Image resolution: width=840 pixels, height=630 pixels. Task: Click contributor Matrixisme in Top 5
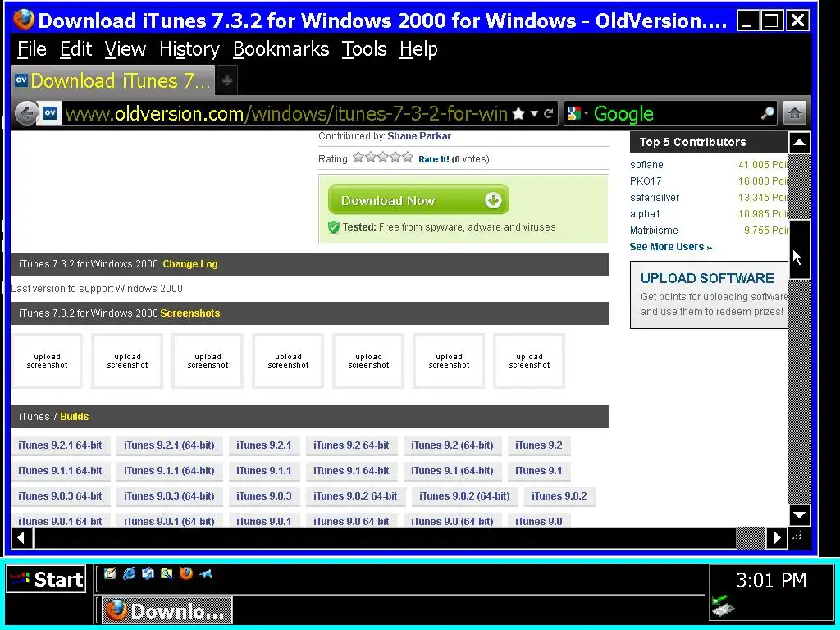point(654,231)
